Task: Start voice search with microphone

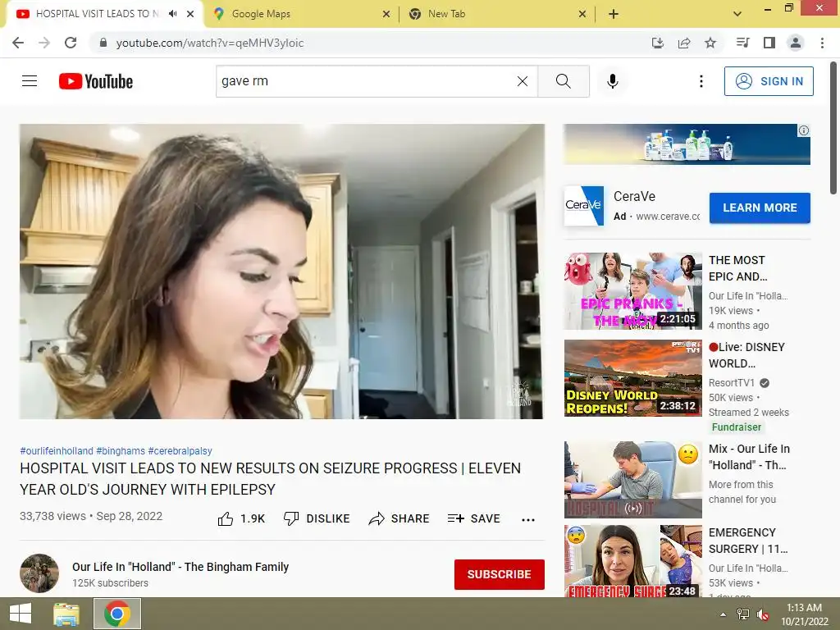Action: [612, 81]
